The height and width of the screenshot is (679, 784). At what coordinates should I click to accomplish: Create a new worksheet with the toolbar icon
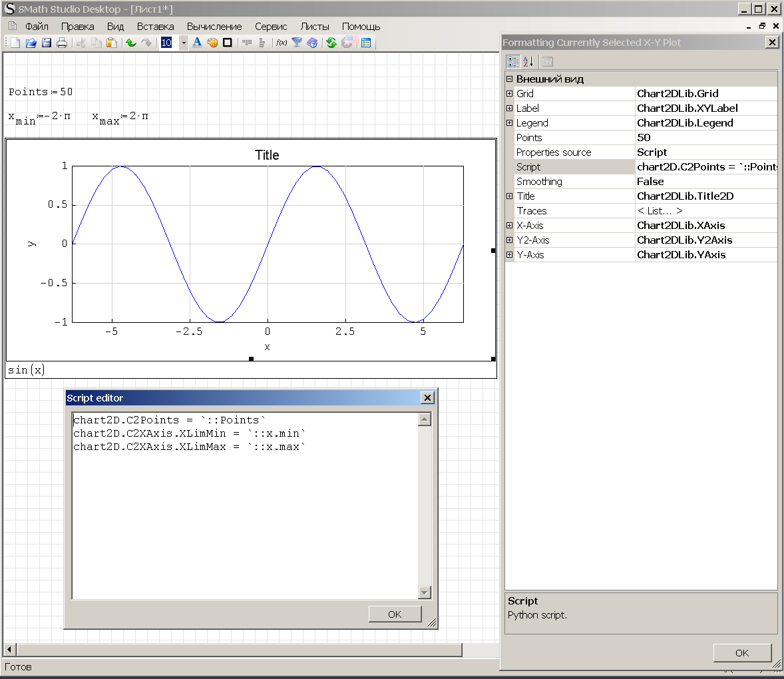pos(15,43)
